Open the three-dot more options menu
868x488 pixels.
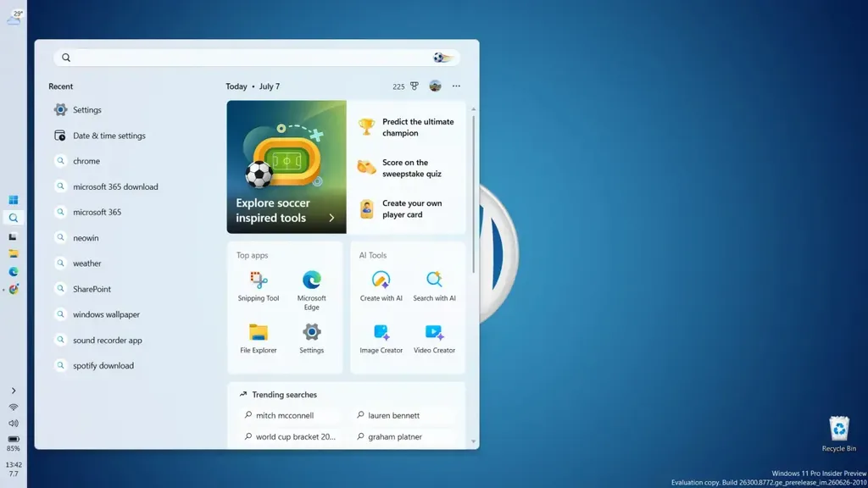456,86
